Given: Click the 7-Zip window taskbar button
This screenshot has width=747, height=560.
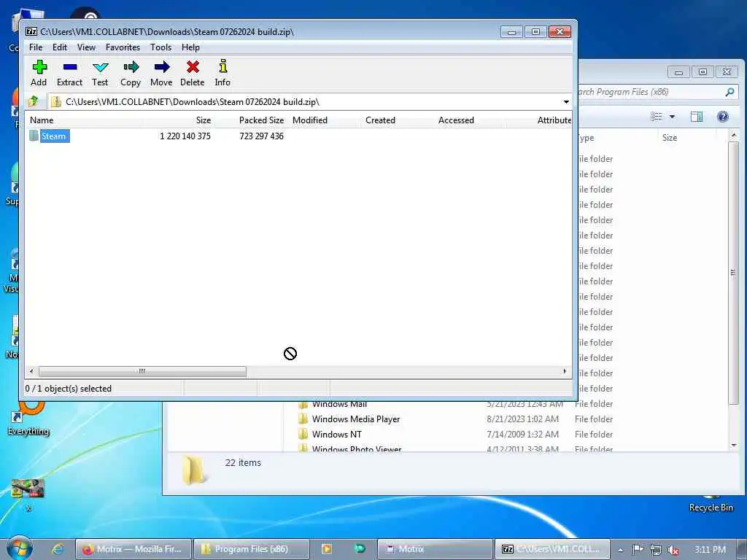Looking at the screenshot, I should (552, 549).
